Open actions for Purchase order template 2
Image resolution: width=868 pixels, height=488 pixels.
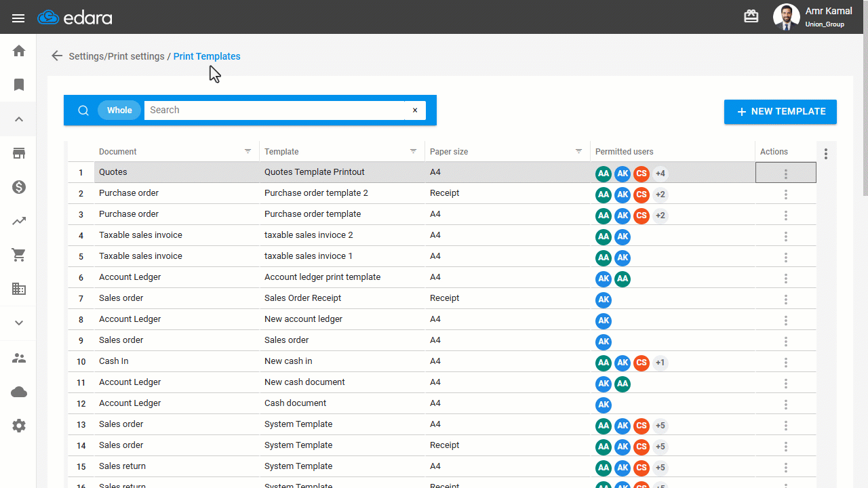(x=786, y=195)
